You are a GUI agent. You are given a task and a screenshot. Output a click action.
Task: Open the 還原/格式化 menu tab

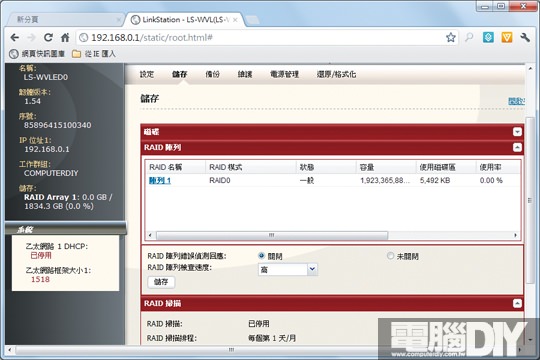coord(336,74)
